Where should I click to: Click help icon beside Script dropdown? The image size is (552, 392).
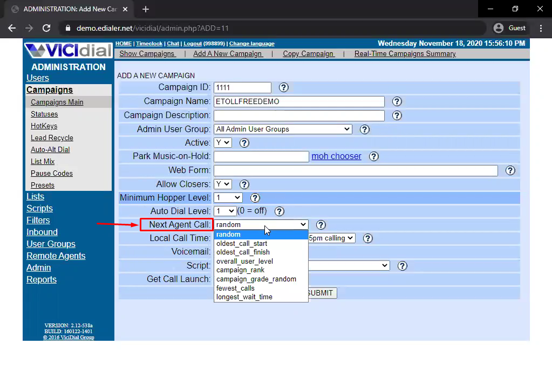(x=402, y=266)
